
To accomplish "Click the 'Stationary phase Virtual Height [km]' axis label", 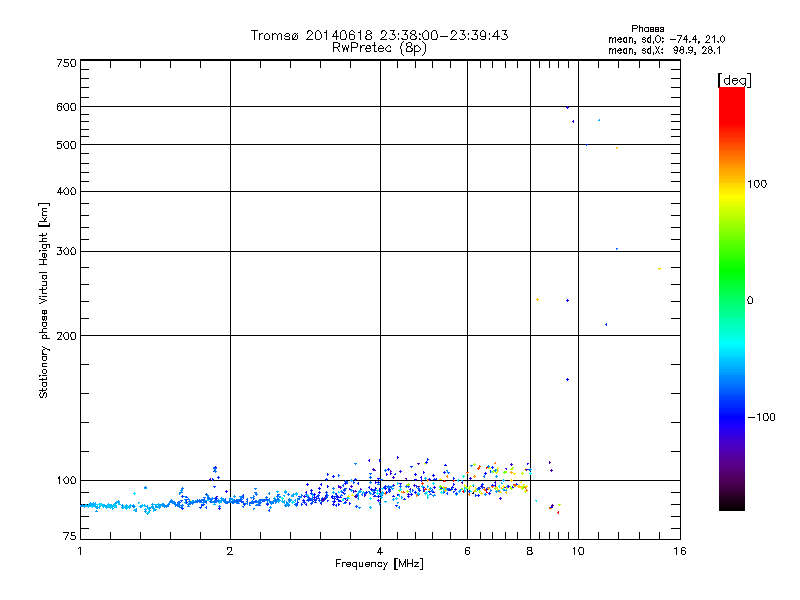I will point(44,301).
